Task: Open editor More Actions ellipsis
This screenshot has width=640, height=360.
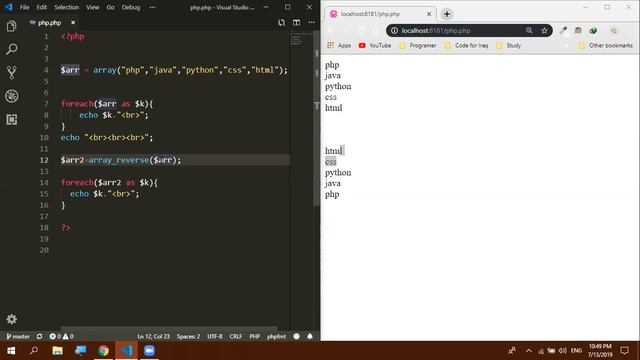Action: click(312, 23)
